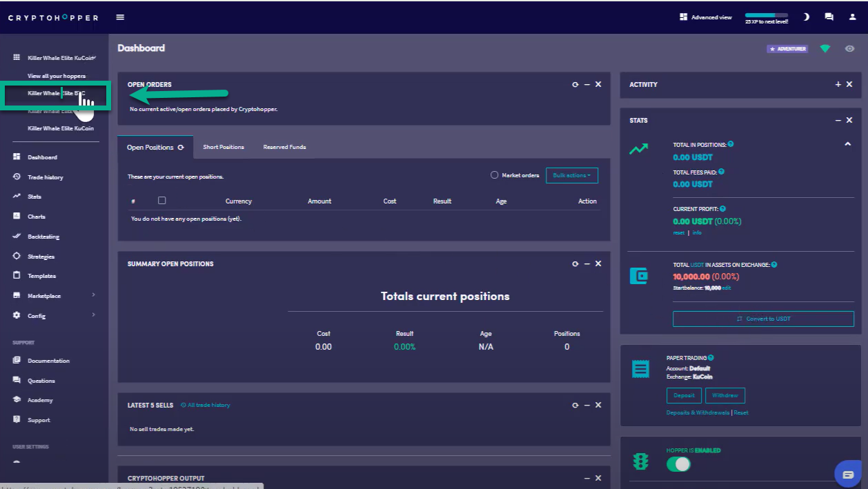Open the live chat bubble widget
The height and width of the screenshot is (489, 868).
click(847, 474)
